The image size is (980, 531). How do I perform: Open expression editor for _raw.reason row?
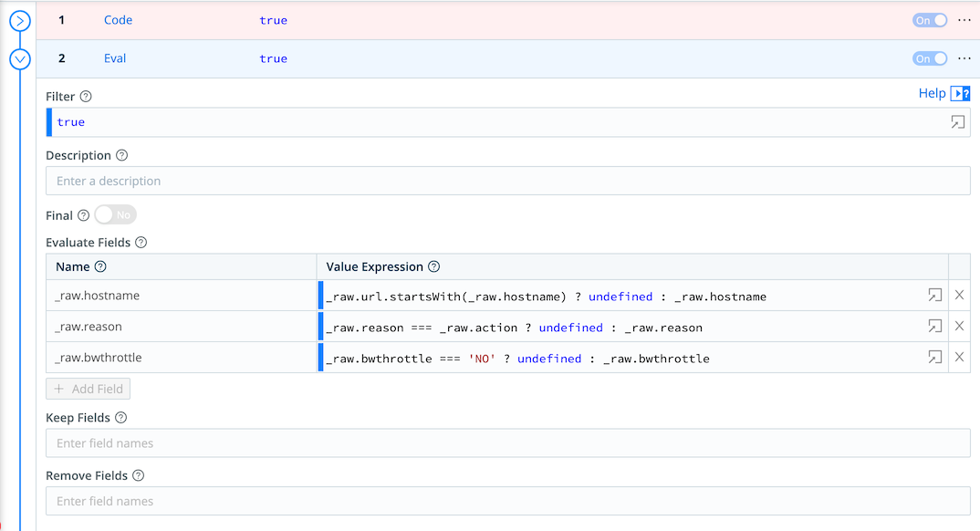[934, 327]
